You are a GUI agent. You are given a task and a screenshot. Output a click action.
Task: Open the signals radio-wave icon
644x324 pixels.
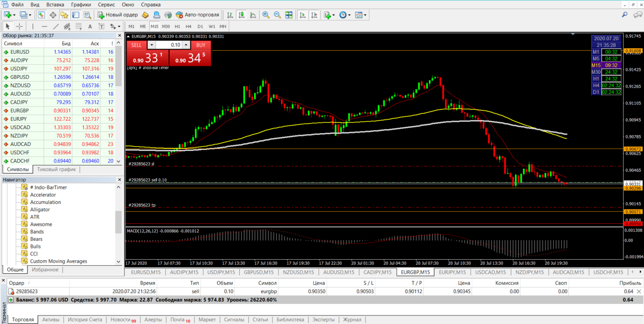tap(168, 15)
